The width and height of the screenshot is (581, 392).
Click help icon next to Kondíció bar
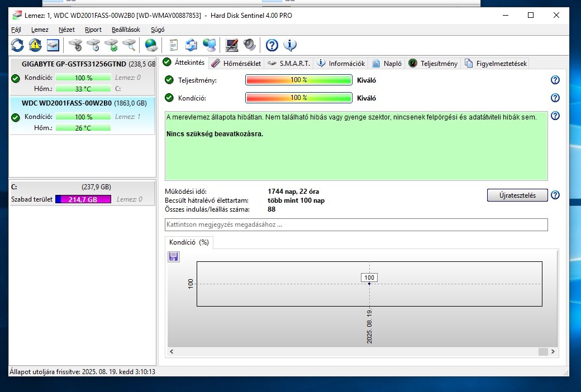(x=555, y=98)
